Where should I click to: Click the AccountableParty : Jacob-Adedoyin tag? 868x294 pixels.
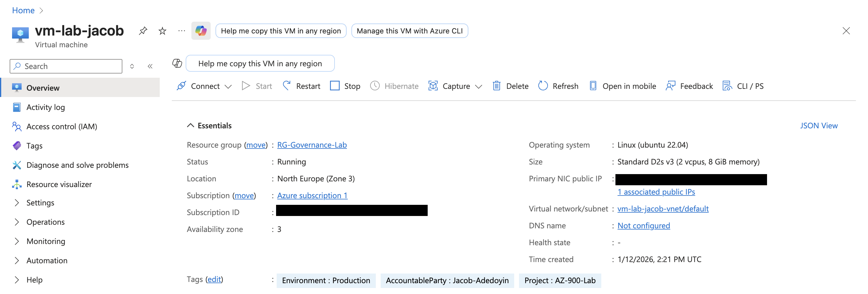pos(447,280)
